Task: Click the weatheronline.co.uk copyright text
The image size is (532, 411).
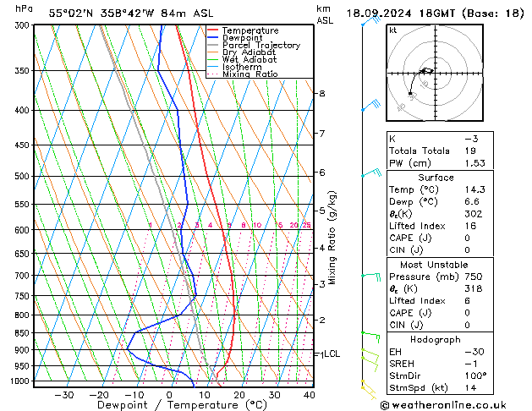Action: [443, 405]
